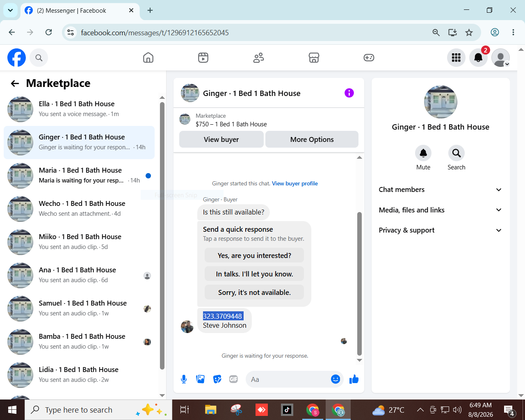Send a thumbs up like
Image resolution: width=525 pixels, height=420 pixels.
354,379
